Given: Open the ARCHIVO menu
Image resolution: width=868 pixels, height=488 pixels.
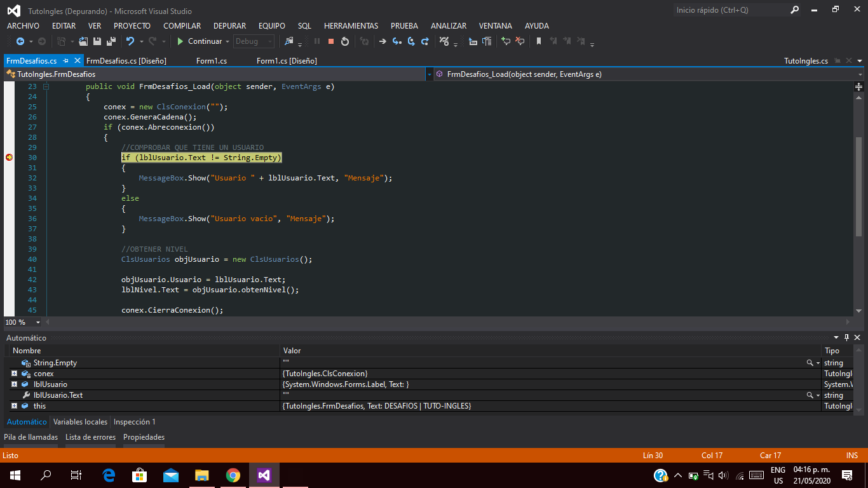Looking at the screenshot, I should (x=23, y=26).
